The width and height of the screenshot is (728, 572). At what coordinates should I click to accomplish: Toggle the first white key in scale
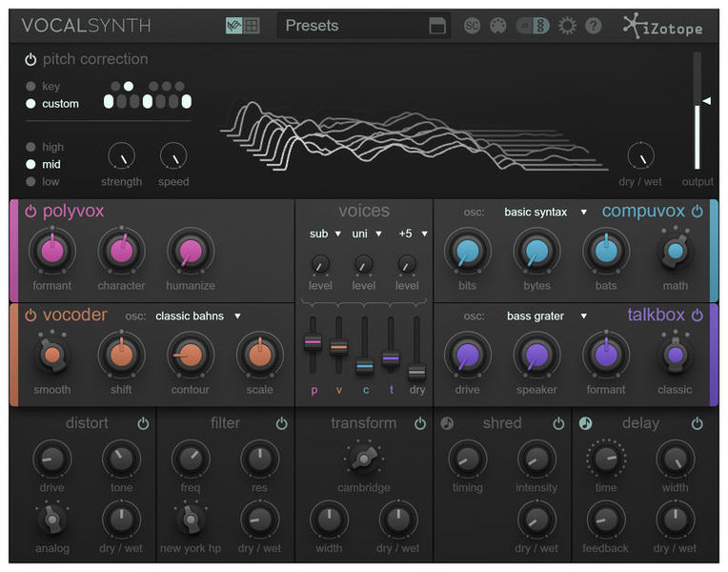[x=109, y=101]
